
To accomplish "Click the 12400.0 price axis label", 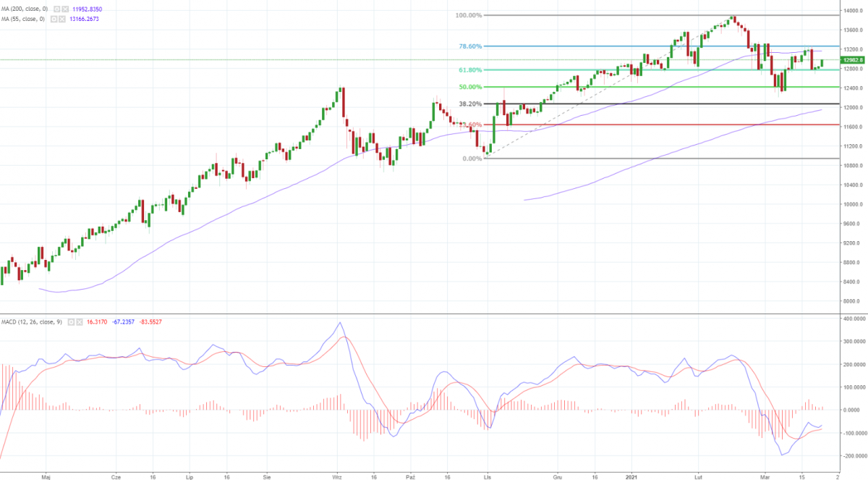I will [x=852, y=88].
